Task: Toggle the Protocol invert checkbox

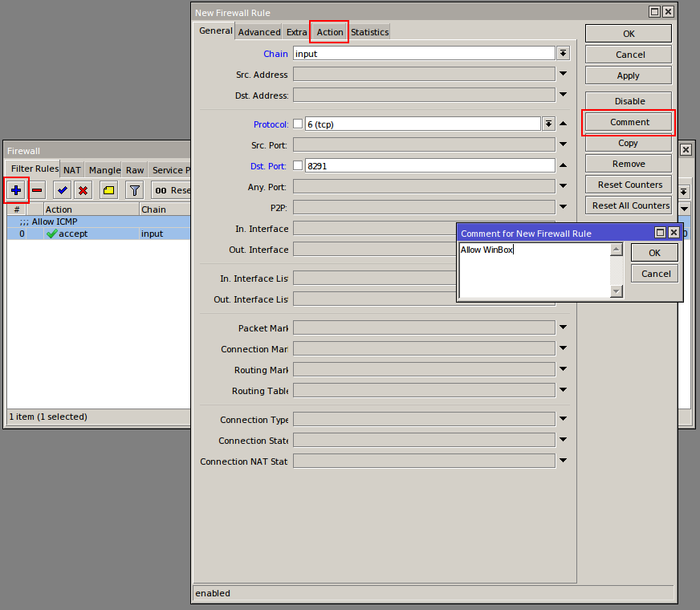Action: coord(298,124)
